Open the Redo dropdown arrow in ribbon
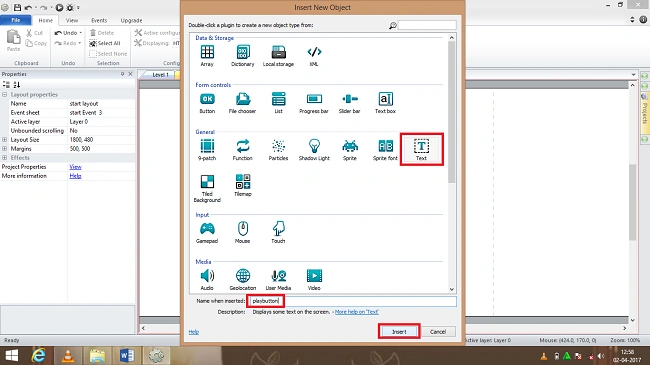The width and height of the screenshot is (650, 365). pos(80,43)
